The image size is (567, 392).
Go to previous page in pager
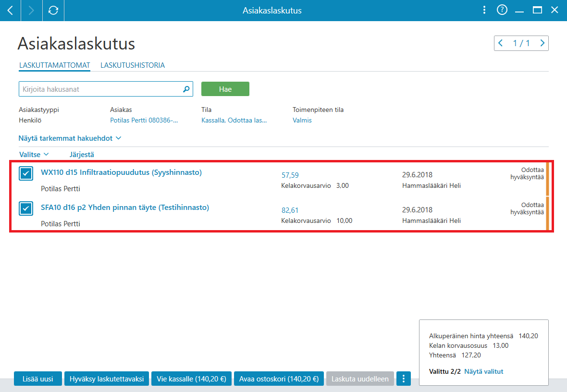coord(501,43)
